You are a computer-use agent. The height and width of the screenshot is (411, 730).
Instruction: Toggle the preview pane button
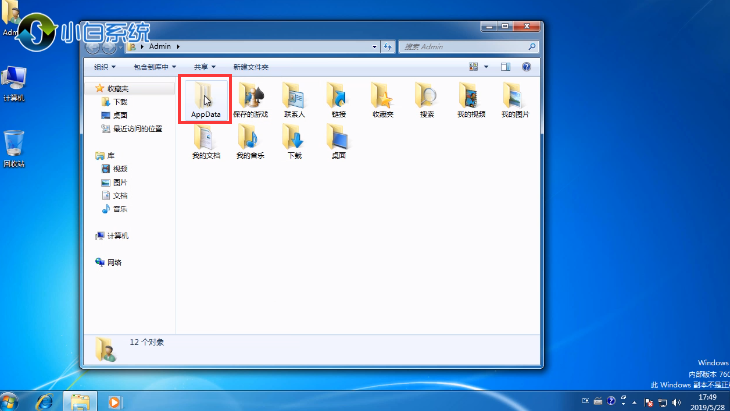click(x=506, y=66)
